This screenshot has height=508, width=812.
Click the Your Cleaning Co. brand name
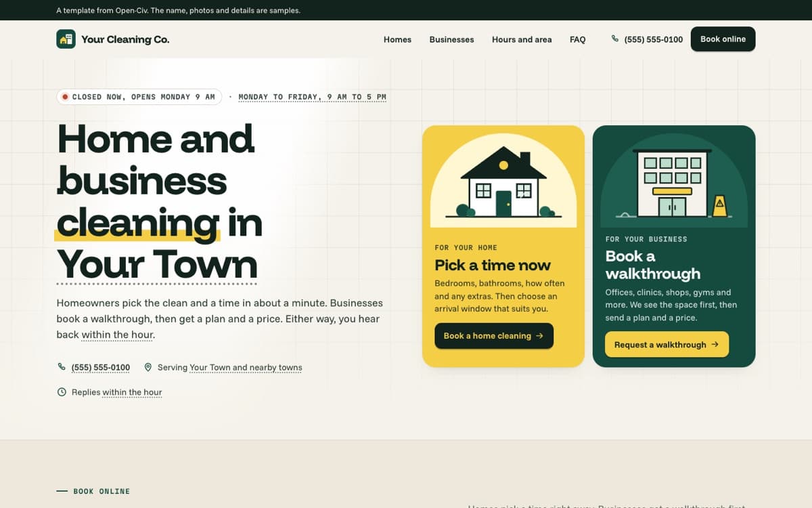point(125,39)
